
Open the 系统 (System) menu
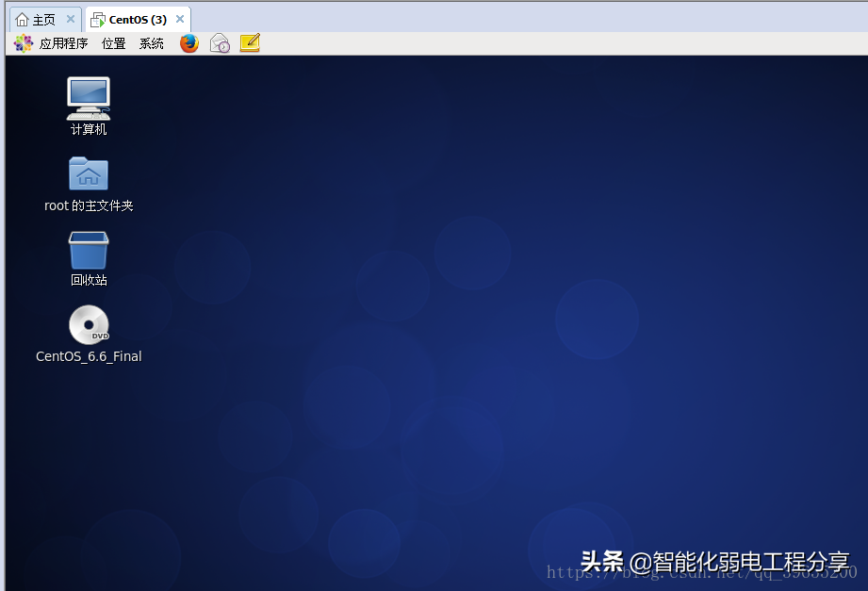click(x=150, y=42)
